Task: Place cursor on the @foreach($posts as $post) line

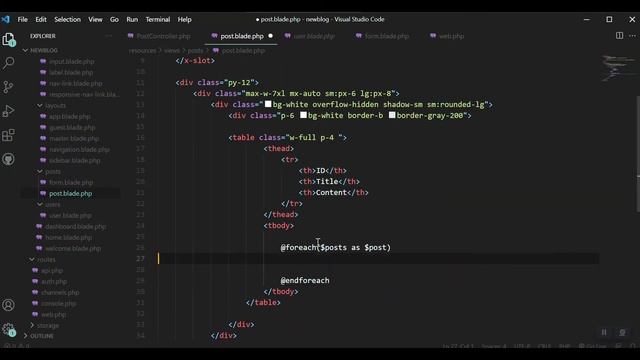Action: click(x=336, y=247)
